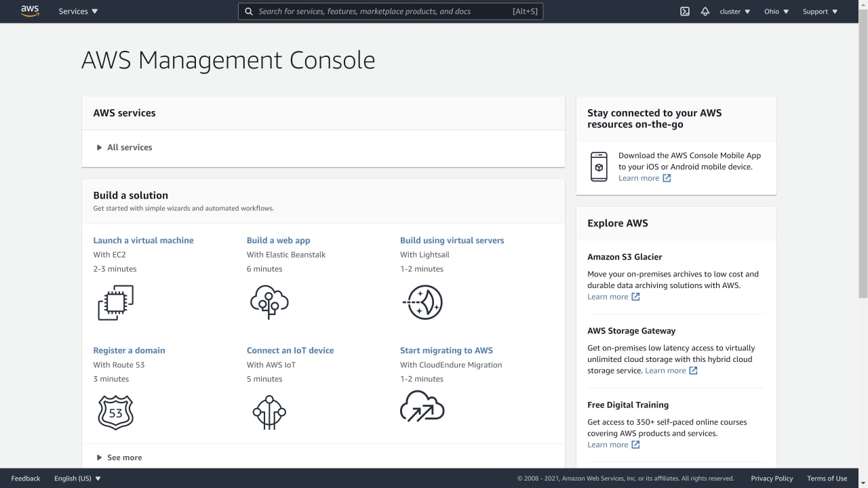
Task: Click external link icon under Free Digital Training
Action: pos(635,445)
